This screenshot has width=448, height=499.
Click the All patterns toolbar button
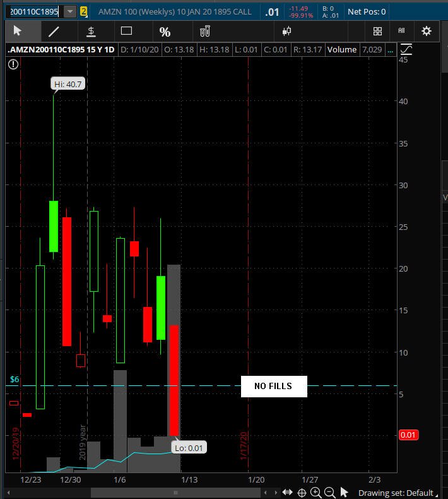401,30
